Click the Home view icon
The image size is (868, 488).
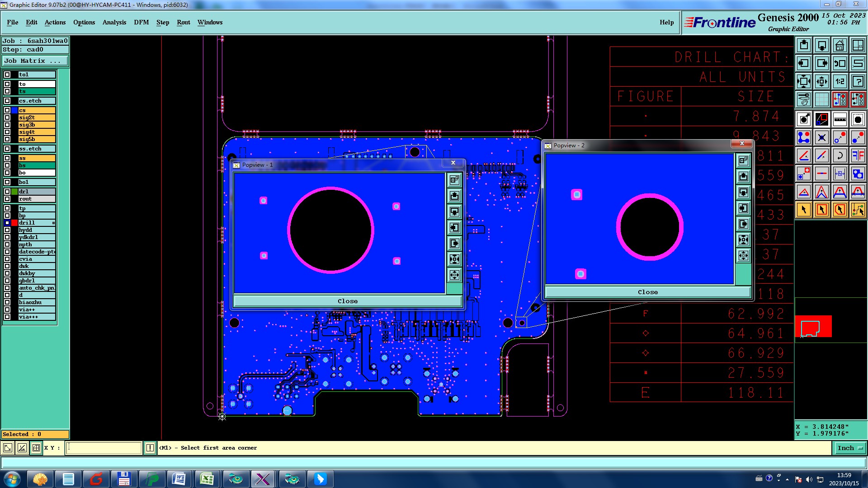click(840, 45)
